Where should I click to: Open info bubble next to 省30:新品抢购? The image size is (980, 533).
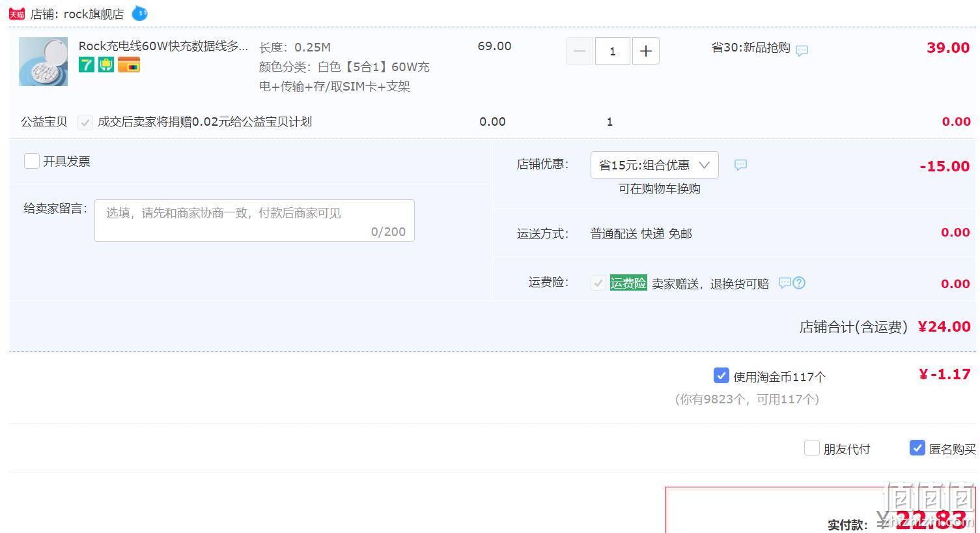tap(802, 50)
